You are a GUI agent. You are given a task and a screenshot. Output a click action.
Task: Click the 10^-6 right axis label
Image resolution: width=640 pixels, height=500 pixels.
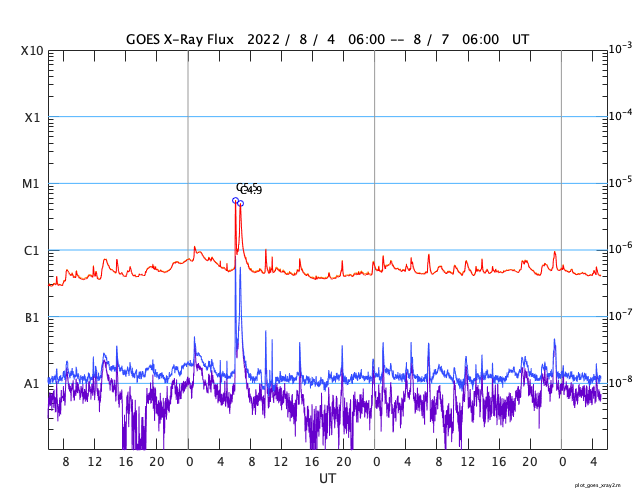620,248
